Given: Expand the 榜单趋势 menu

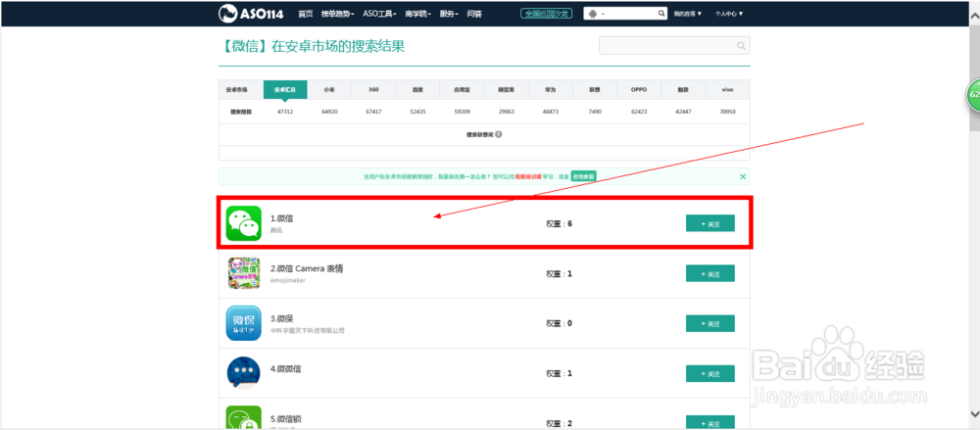Looking at the screenshot, I should pyautogui.click(x=337, y=14).
